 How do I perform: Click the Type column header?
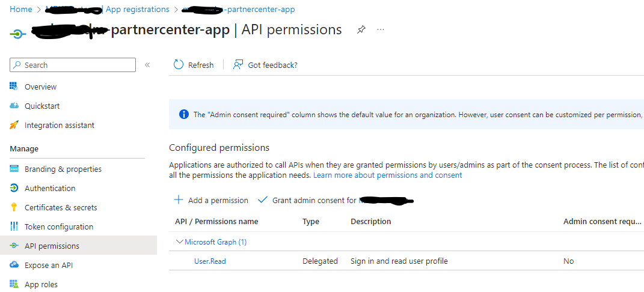pos(311,222)
